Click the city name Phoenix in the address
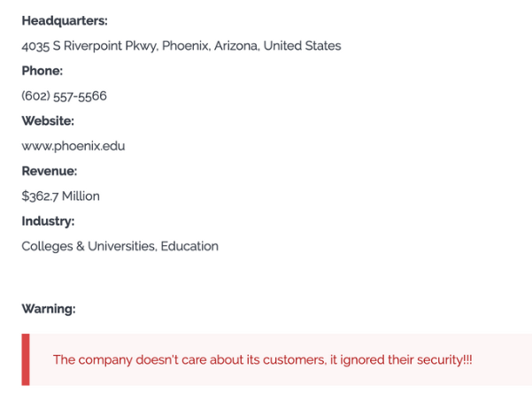 point(186,46)
